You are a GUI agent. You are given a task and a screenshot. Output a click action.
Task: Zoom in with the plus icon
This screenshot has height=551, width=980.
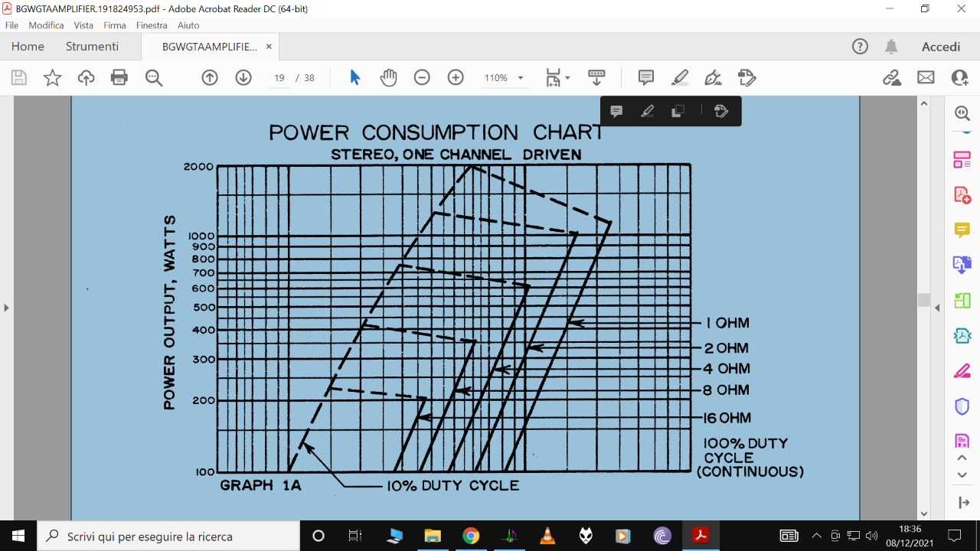pos(456,77)
